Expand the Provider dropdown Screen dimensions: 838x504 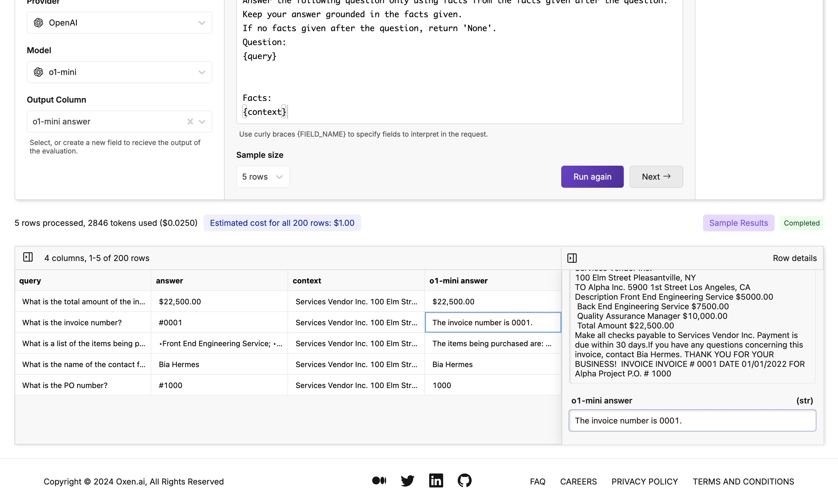coord(202,23)
